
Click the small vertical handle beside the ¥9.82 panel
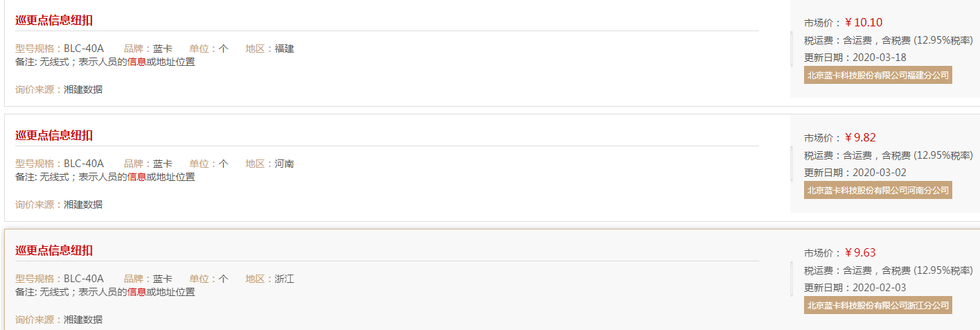[x=792, y=164]
